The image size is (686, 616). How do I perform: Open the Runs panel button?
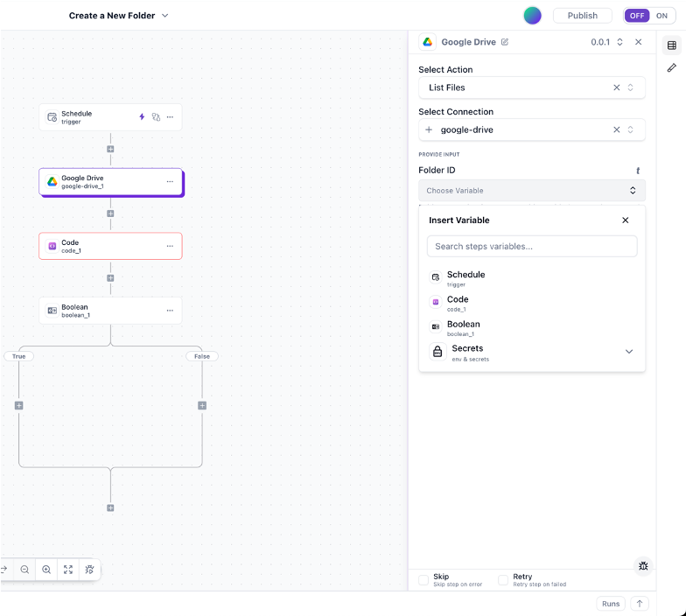pos(611,604)
